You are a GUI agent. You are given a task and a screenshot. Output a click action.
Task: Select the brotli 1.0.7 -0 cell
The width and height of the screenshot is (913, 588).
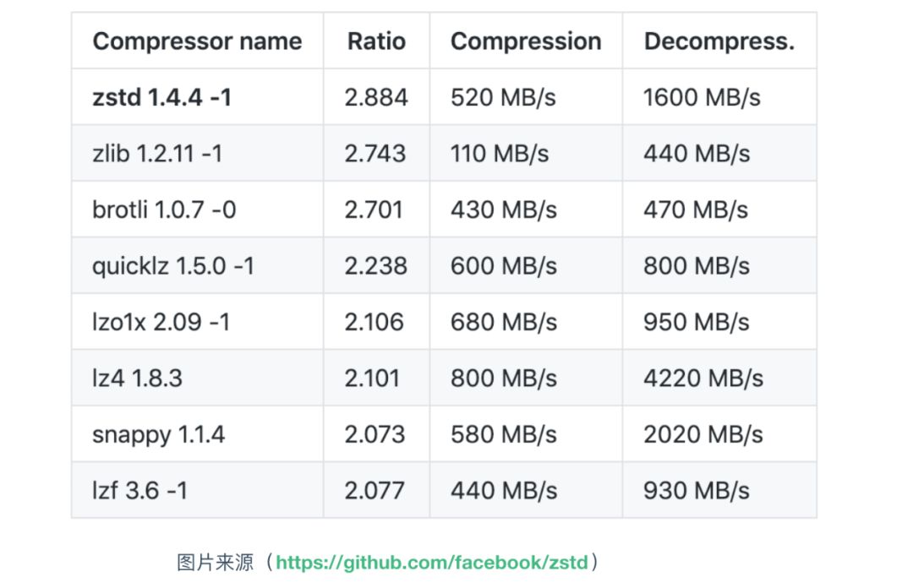pos(164,210)
